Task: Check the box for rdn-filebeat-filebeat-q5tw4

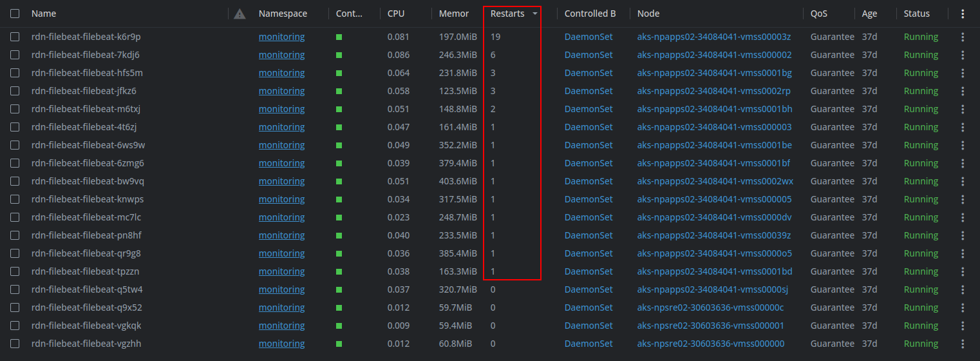Action: pyautogui.click(x=15, y=289)
